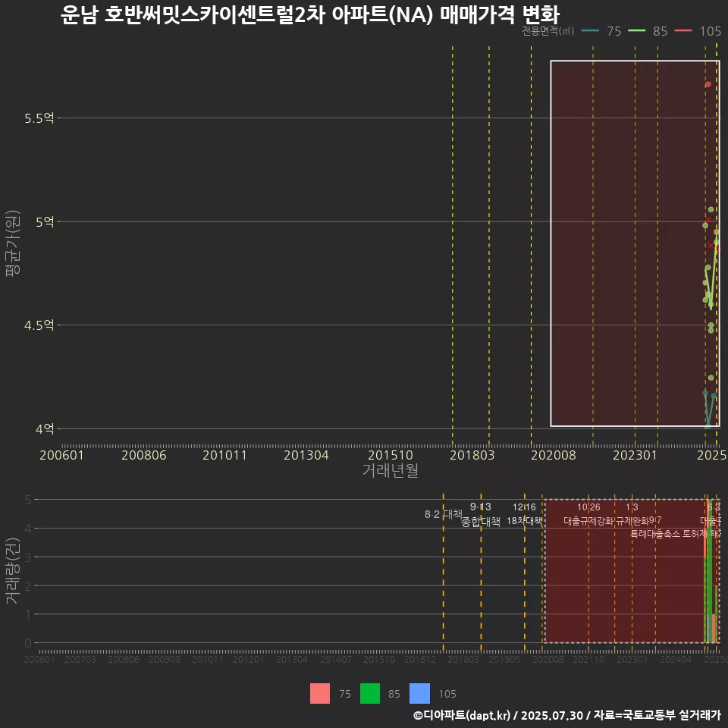Viewport: 728px width, 728px height.
Task: Click the 5 label on volume axis
Action: coord(28,500)
